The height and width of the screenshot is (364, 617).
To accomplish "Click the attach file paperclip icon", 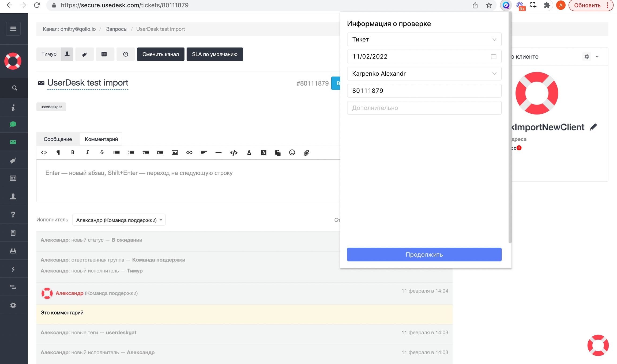I will pos(306,152).
